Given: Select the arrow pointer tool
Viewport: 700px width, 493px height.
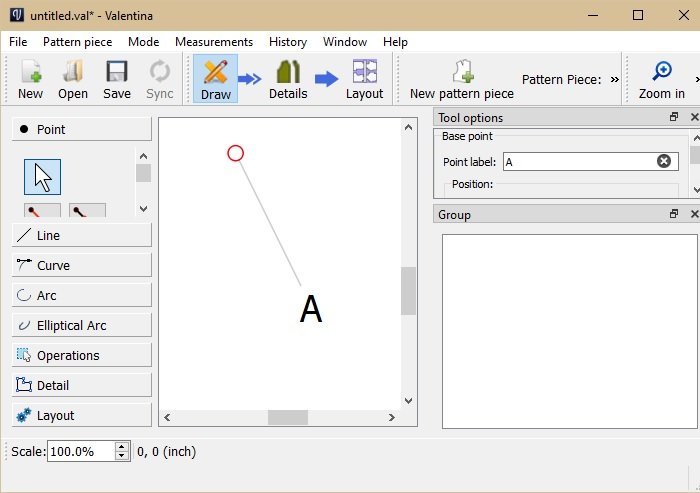Looking at the screenshot, I should [x=42, y=177].
